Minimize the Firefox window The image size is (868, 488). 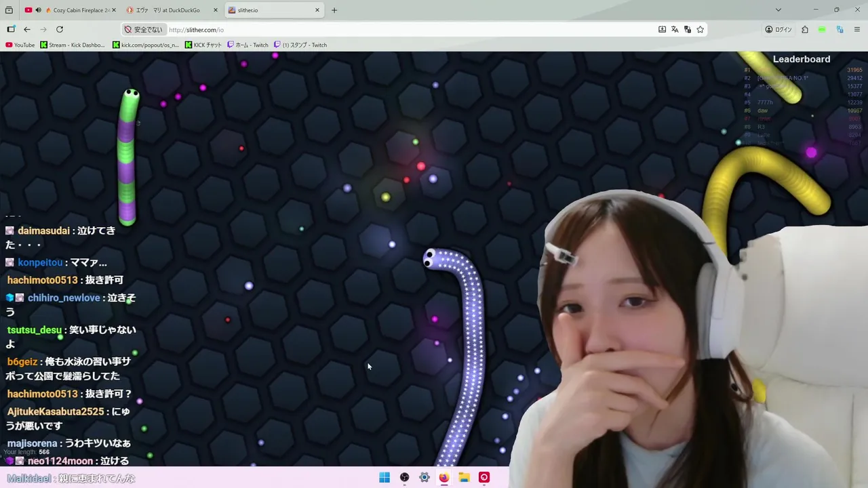coord(816,10)
